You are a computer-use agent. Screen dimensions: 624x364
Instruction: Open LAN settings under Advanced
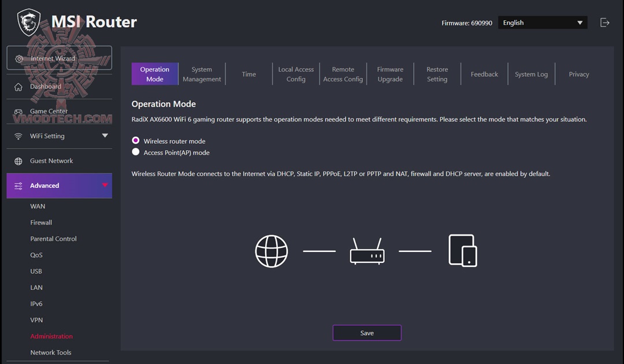36,288
